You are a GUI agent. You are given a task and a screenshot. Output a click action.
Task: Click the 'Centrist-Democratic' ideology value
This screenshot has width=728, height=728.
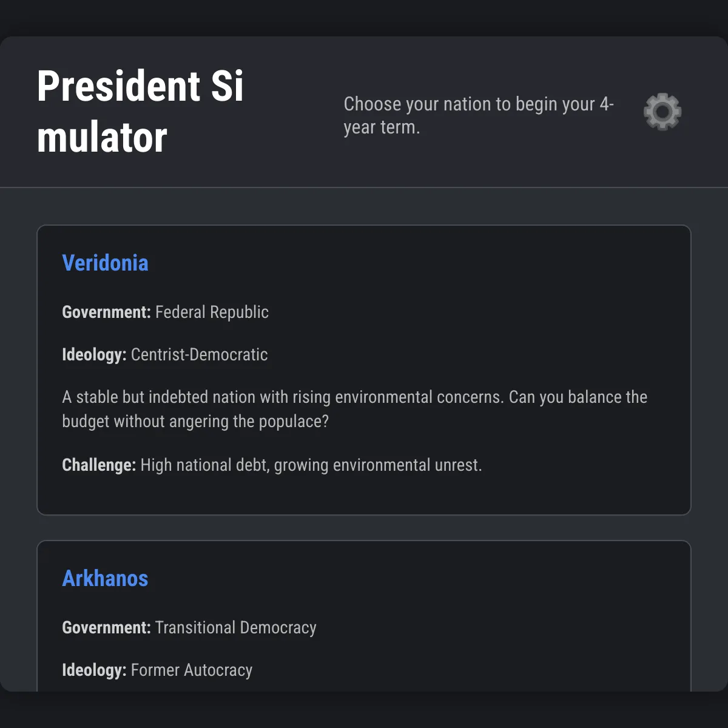pos(199,355)
